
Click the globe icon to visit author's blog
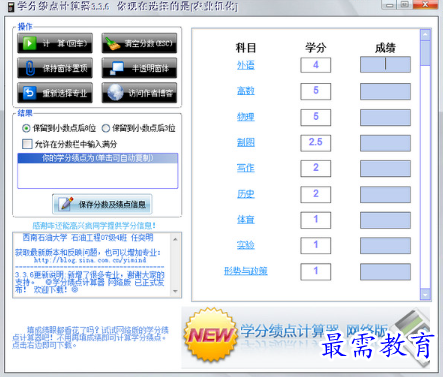pos(115,92)
